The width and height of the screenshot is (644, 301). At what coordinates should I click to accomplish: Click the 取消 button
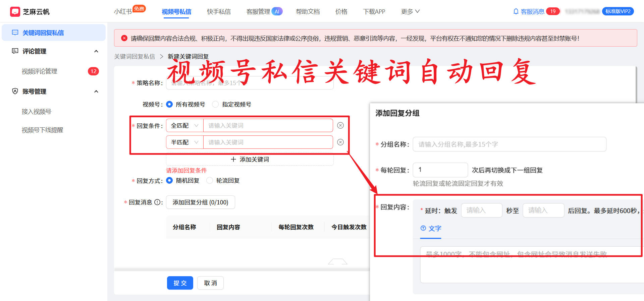pos(210,283)
